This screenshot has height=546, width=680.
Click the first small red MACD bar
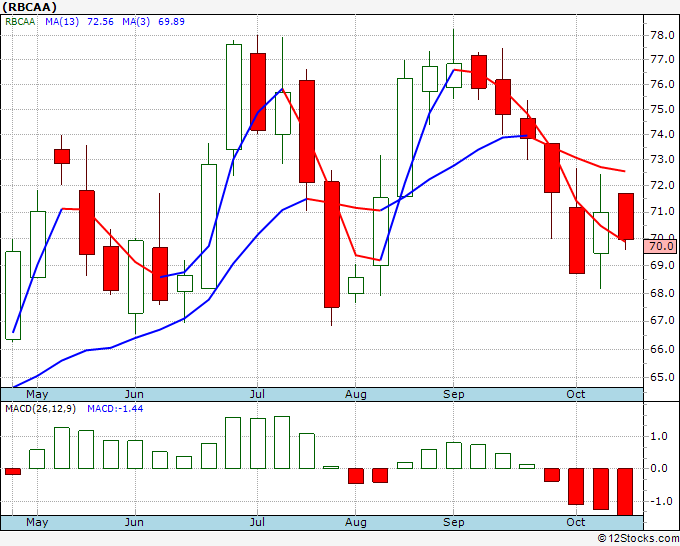(x=13, y=471)
